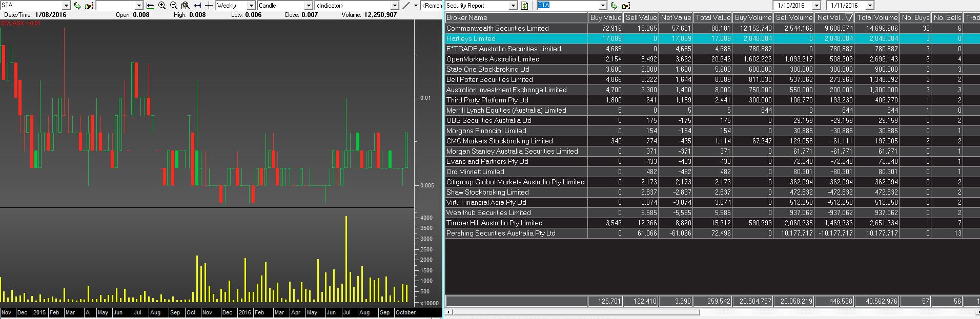The image size is (980, 319).
Task: Expand the report symbol STA dropdown
Action: [603, 6]
